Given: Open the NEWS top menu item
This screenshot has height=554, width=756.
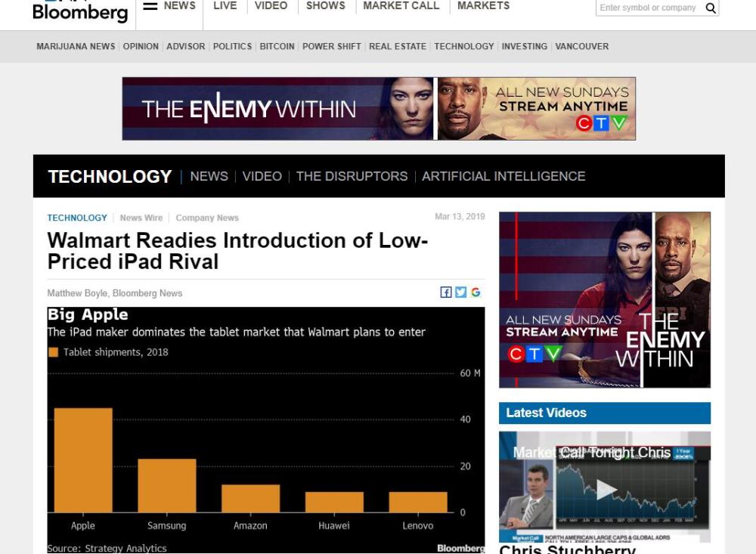Looking at the screenshot, I should [180, 6].
